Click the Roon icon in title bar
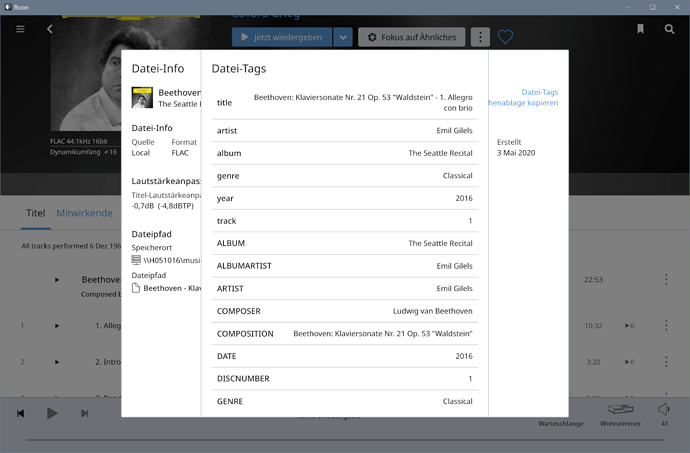 (8, 7)
